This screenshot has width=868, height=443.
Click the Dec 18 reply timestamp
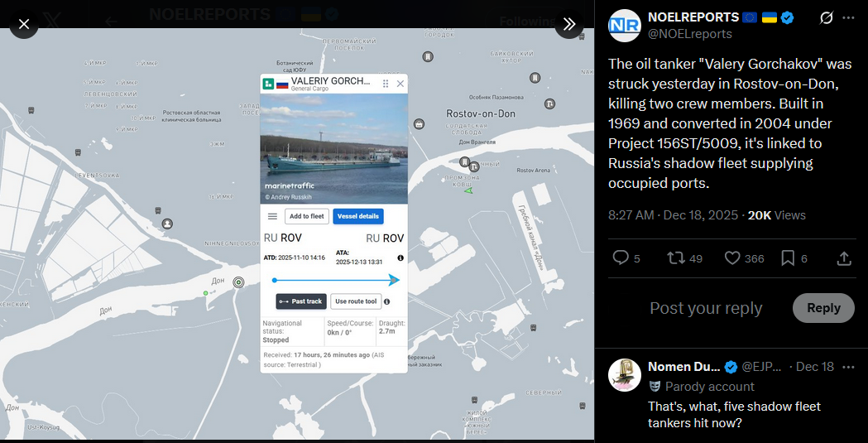pyautogui.click(x=815, y=367)
